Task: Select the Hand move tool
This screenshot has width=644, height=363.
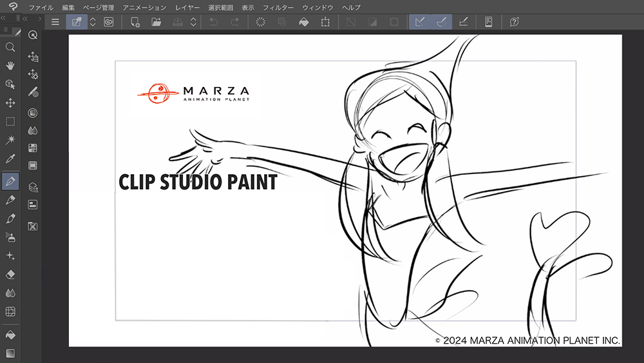Action: (x=10, y=66)
